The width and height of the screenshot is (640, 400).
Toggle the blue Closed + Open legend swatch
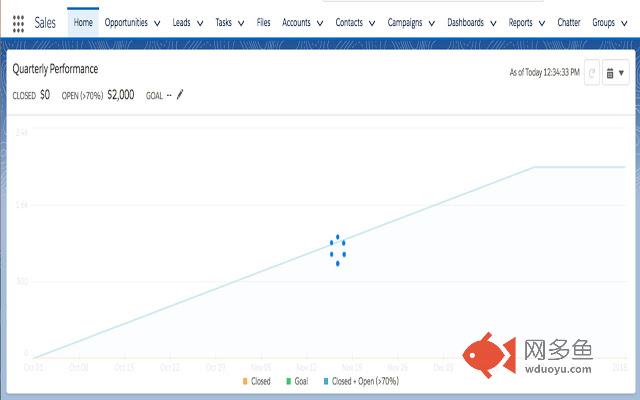(326, 381)
